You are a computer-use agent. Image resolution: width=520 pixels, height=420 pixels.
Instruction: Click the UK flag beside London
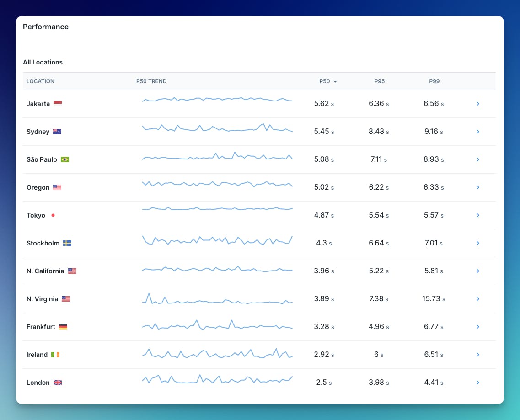pos(58,382)
